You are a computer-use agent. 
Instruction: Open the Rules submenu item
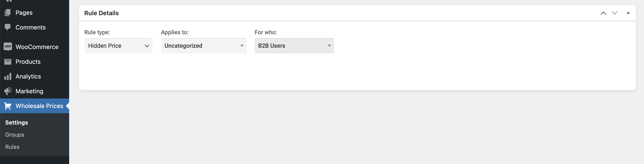(x=12, y=147)
